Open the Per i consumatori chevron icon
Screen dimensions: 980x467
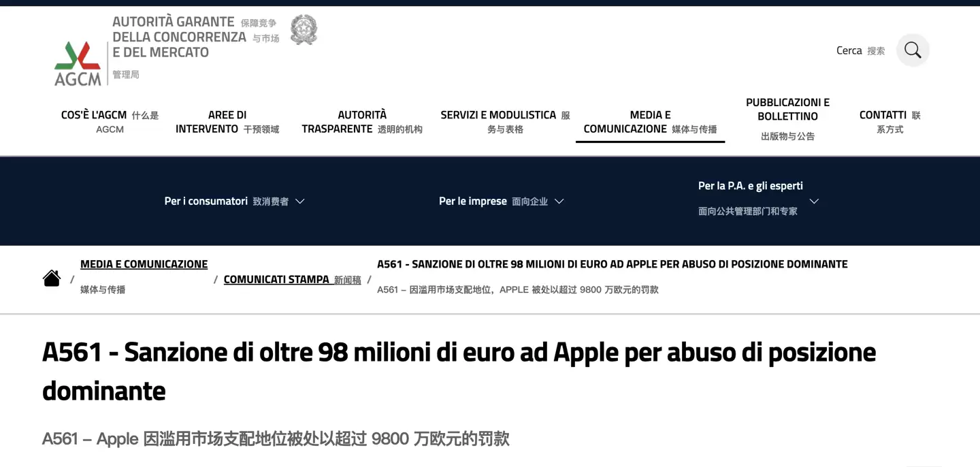point(299,201)
